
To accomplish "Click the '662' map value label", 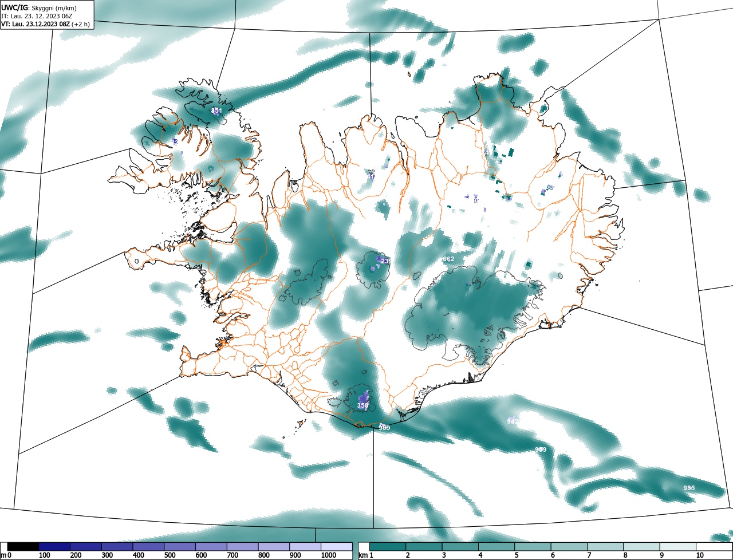I will pyautogui.click(x=448, y=259).
